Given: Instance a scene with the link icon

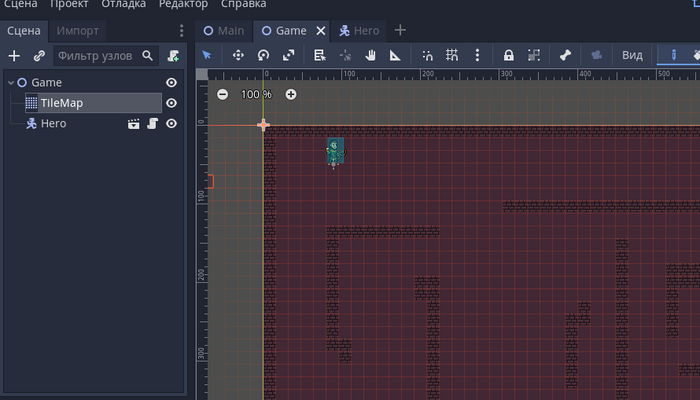Looking at the screenshot, I should coord(39,56).
